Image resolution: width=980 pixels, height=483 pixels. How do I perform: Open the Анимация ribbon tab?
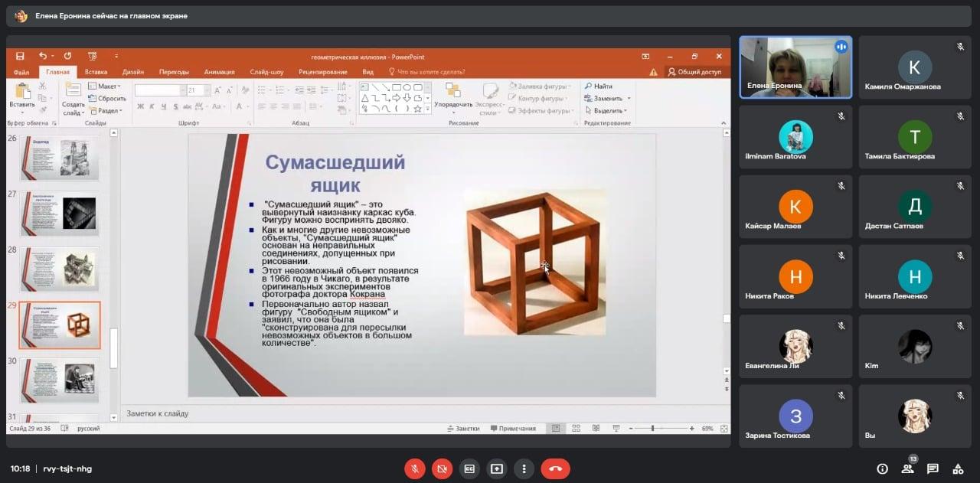click(219, 72)
